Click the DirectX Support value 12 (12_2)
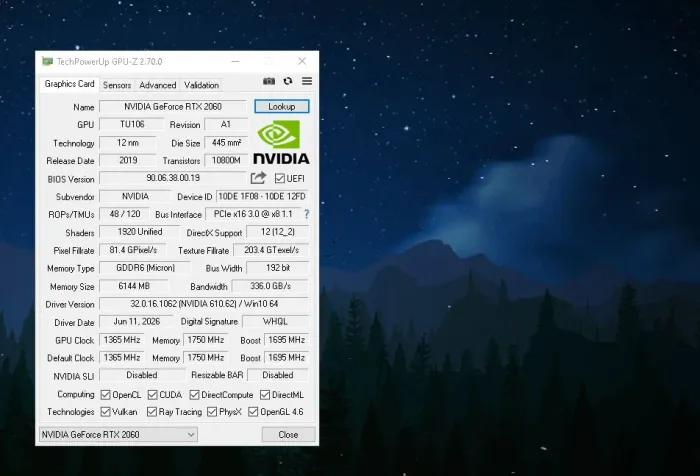The image size is (700, 476). tap(278, 232)
